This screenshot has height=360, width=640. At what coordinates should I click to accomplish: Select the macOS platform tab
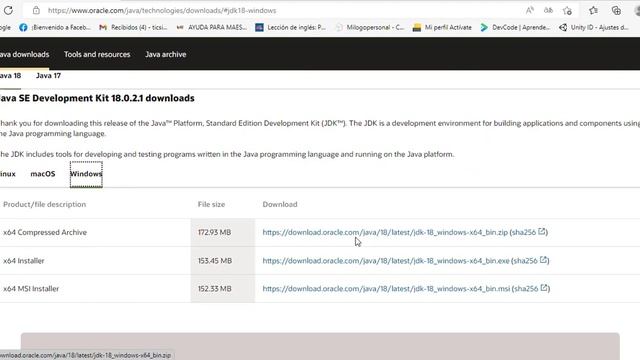click(x=42, y=174)
